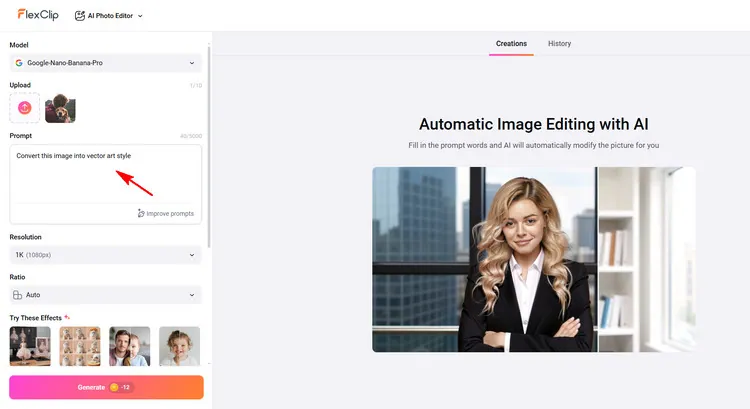Image resolution: width=750 pixels, height=409 pixels.
Task: Click the Improve prompts wand icon
Action: 141,213
